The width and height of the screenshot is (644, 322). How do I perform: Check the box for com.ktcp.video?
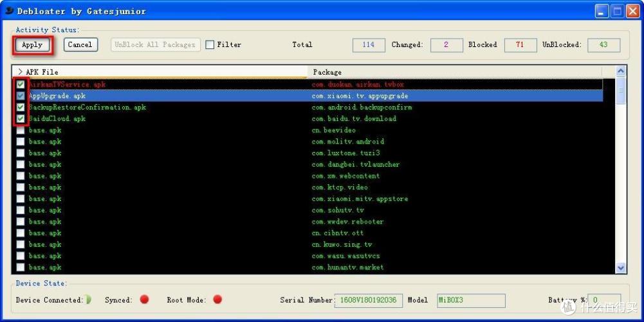pyautogui.click(x=21, y=187)
